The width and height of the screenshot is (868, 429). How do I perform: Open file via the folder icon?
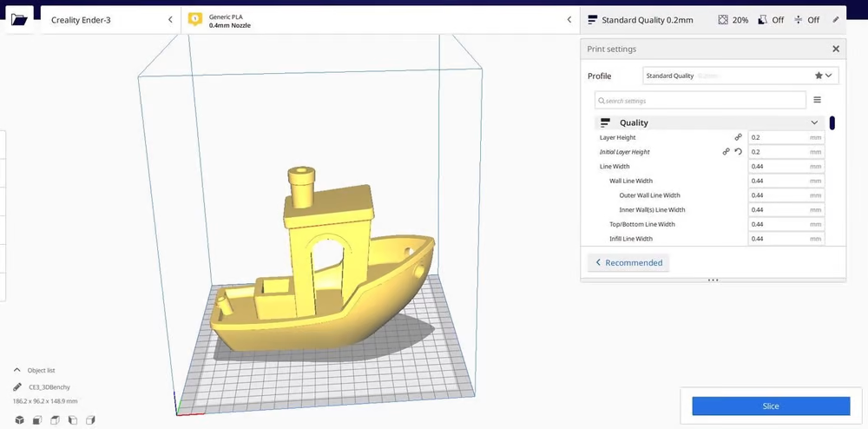coord(19,19)
